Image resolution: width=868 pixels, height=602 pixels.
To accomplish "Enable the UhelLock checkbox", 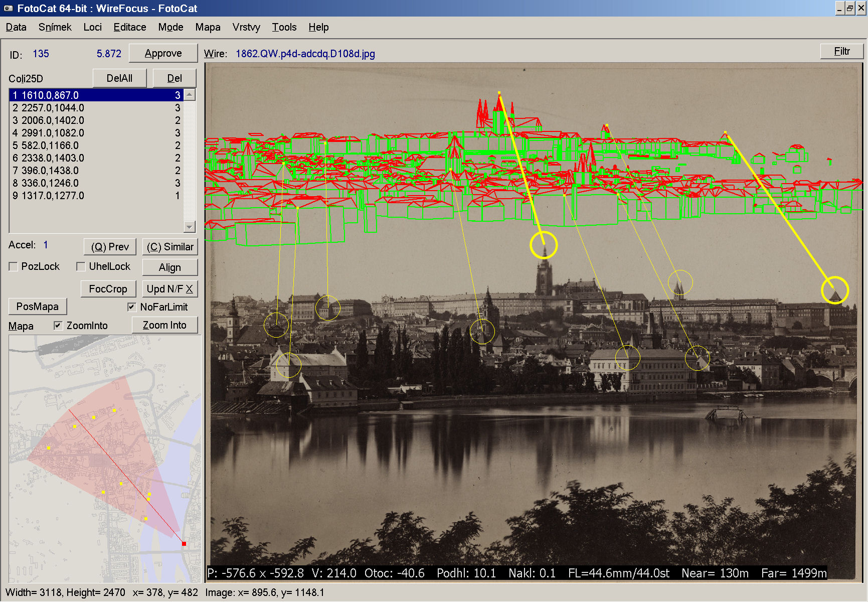I will click(81, 267).
